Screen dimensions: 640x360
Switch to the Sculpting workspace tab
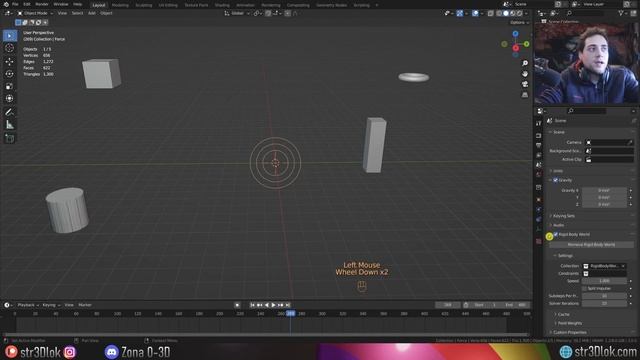[x=143, y=5]
